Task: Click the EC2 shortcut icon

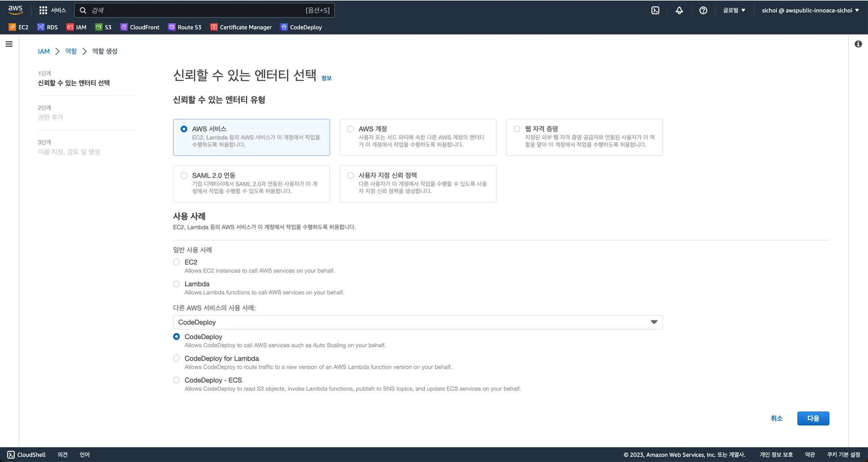Action: pyautogui.click(x=13, y=27)
